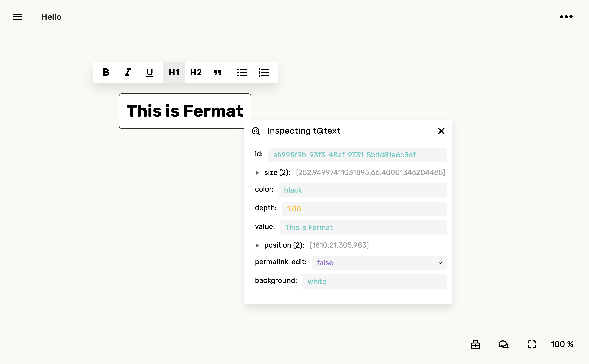Toggle bold formatting
This screenshot has height=364, width=589.
click(106, 72)
